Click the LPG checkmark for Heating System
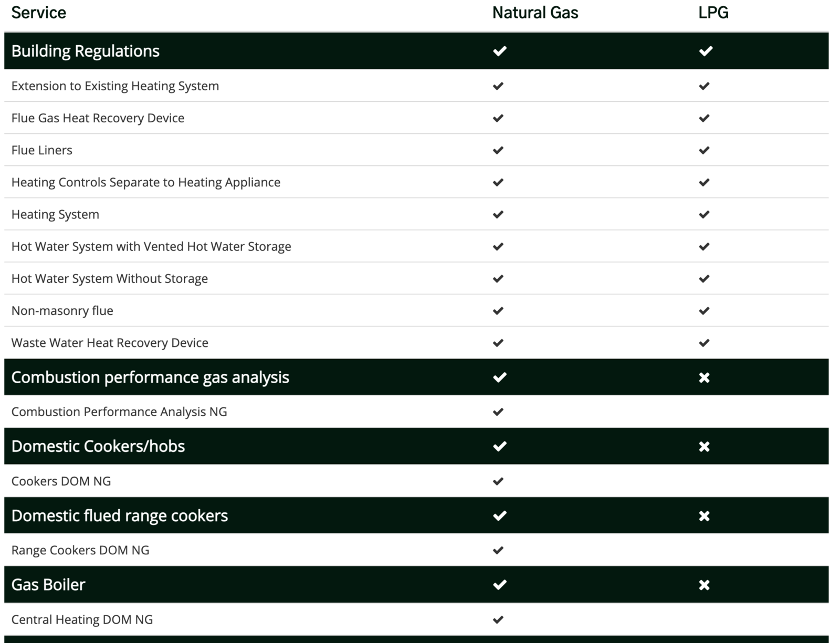This screenshot has width=840, height=643. pyautogui.click(x=704, y=214)
